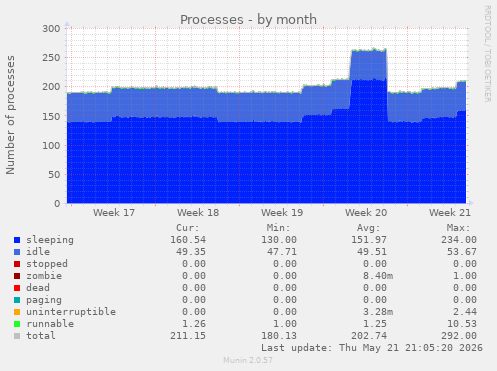This screenshot has height=371, width=497.
Task: Click sleeping maximum value 234.00
Action: (459, 240)
